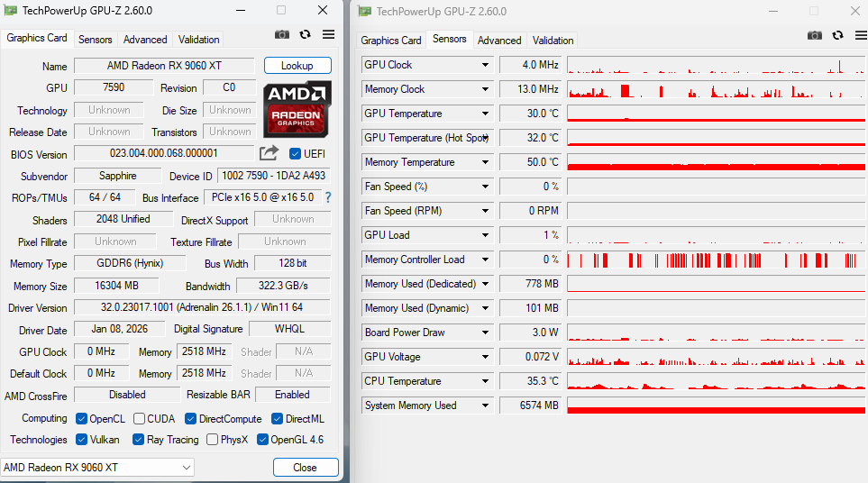Click the Board Power Draw reading 3.0 W
Image resolution: width=868 pixels, height=483 pixels.
click(x=530, y=333)
